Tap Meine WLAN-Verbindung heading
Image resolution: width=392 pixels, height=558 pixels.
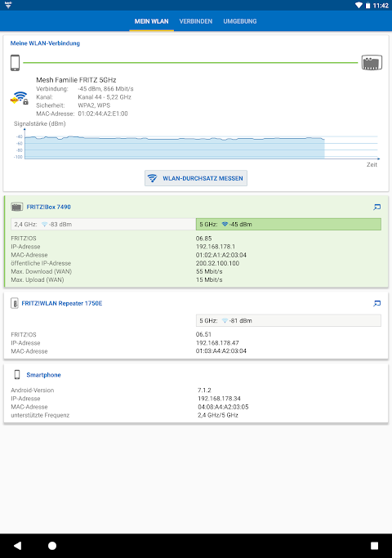click(45, 43)
